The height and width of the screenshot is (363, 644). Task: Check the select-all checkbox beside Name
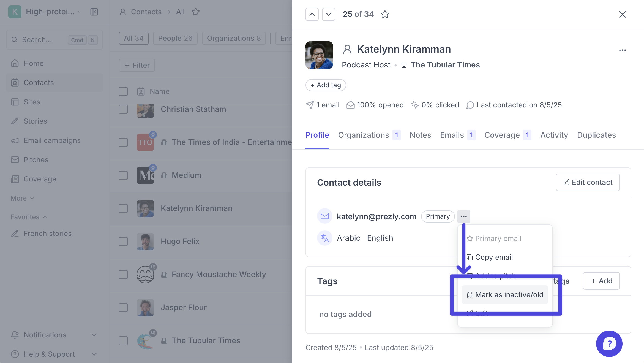point(123,91)
